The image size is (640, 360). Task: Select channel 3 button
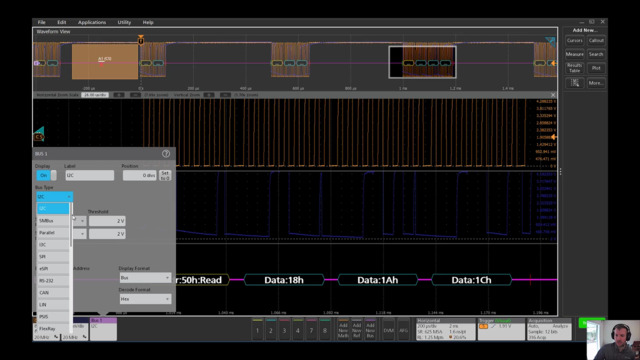pos(284,330)
